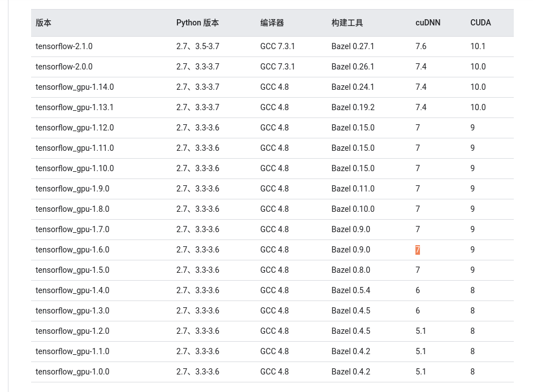Select the 构建工具 column header
This screenshot has height=392, width=533.
(x=347, y=23)
